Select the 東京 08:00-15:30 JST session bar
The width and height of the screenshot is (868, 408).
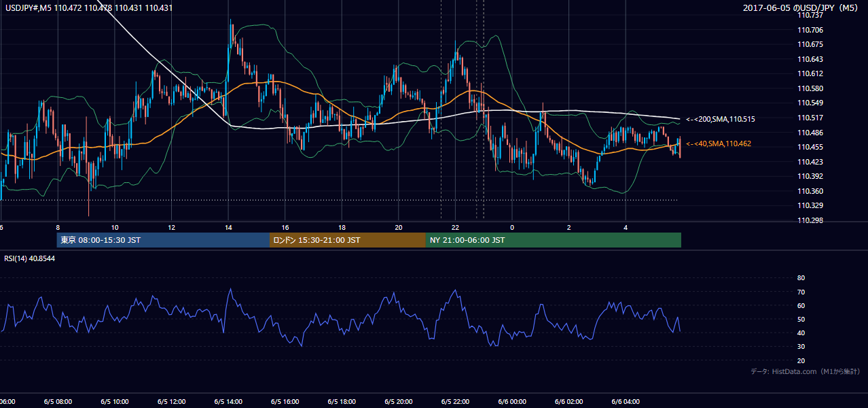coord(163,240)
